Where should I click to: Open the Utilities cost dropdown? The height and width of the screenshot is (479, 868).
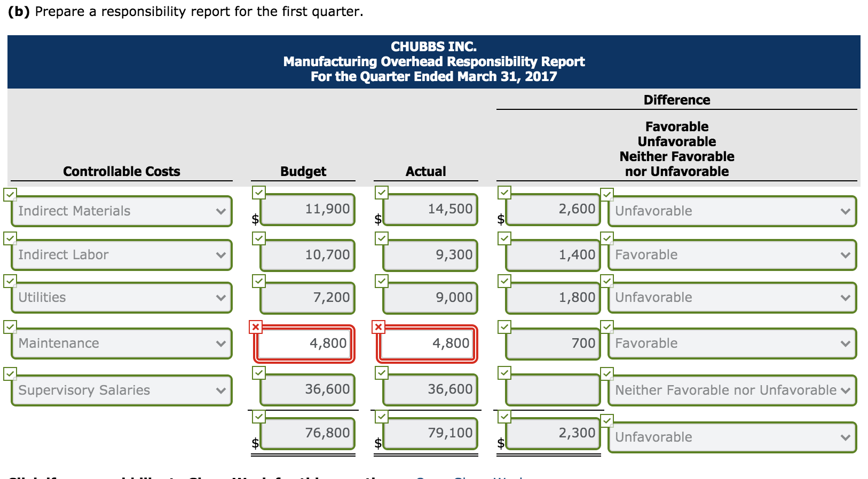[122, 298]
